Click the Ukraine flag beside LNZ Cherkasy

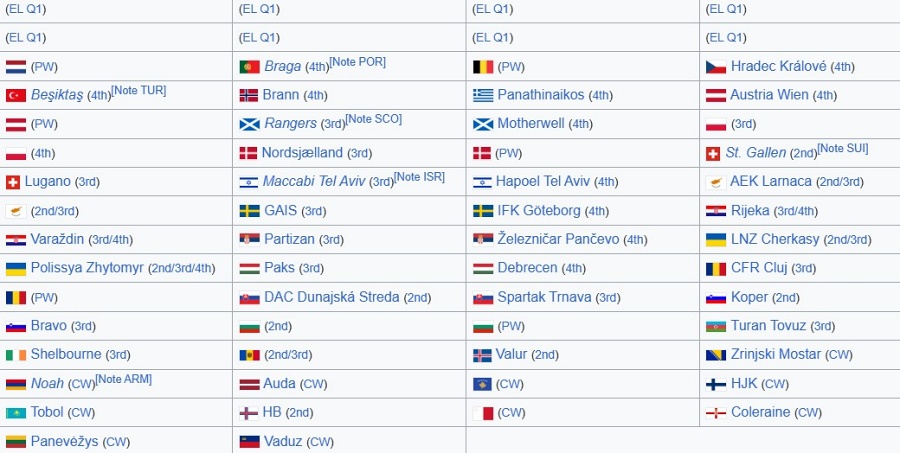click(x=716, y=240)
